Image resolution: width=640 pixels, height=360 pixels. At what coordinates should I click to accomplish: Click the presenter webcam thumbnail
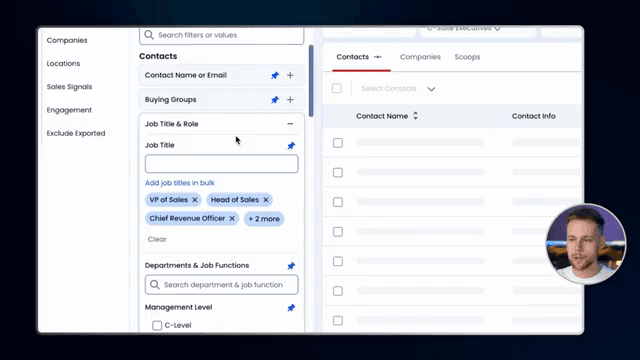[586, 244]
